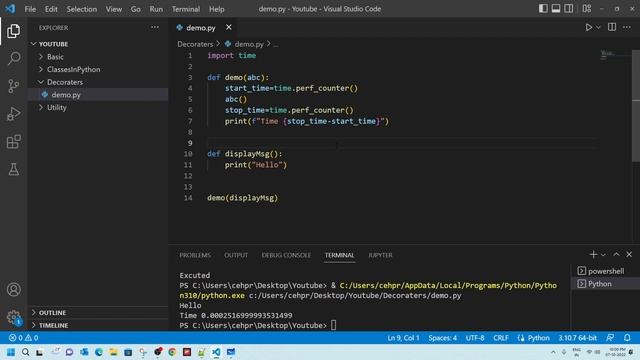Open the Edit menu

(x=51, y=9)
